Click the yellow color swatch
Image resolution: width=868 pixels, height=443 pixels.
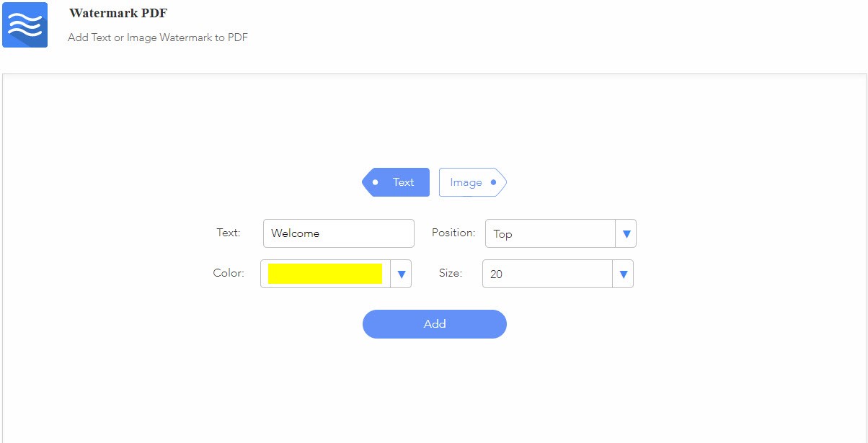[x=324, y=274]
